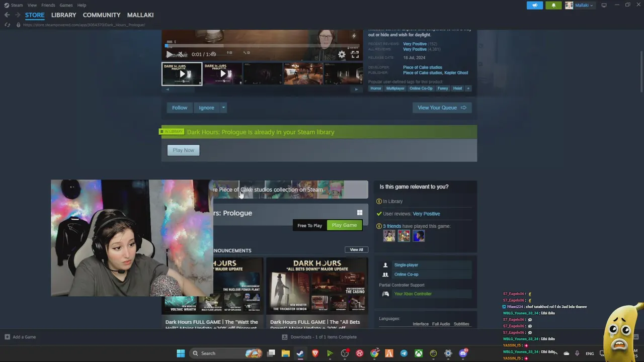Click the second friend avatar
The width and height of the screenshot is (644, 362).
404,236
